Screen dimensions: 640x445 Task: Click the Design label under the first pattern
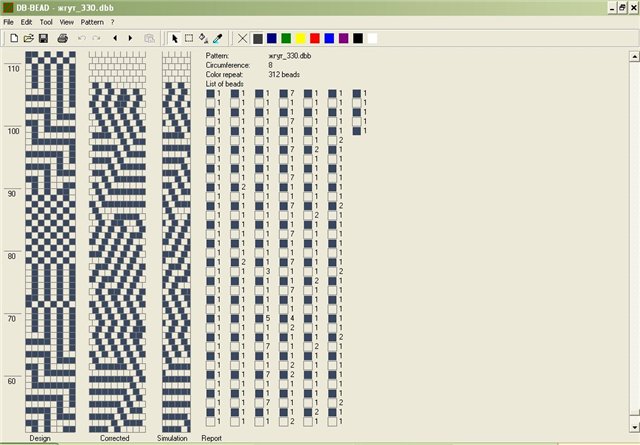40,438
